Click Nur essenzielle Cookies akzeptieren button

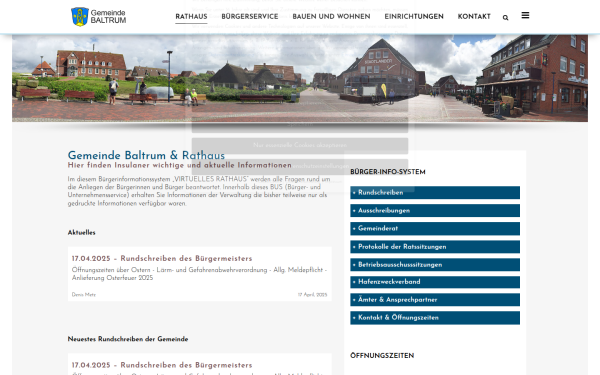pyautogui.click(x=300, y=145)
